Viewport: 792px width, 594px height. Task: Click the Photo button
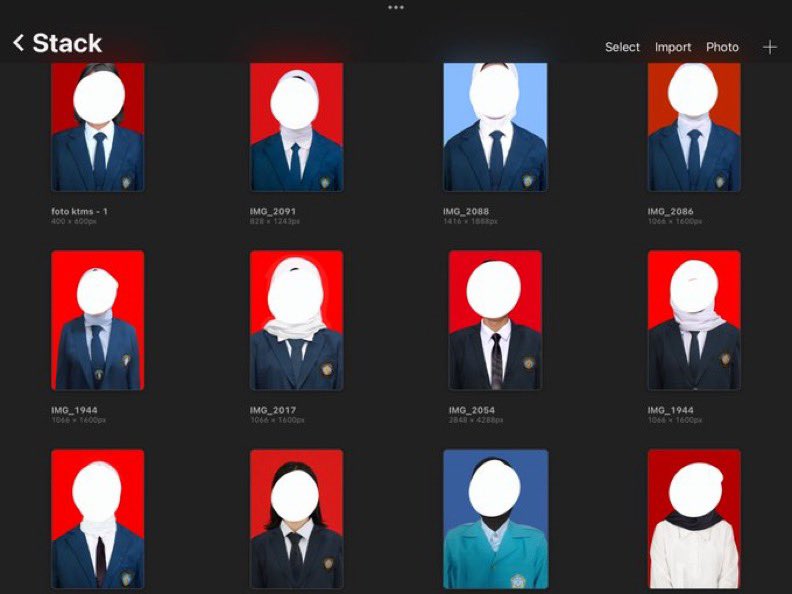point(722,47)
